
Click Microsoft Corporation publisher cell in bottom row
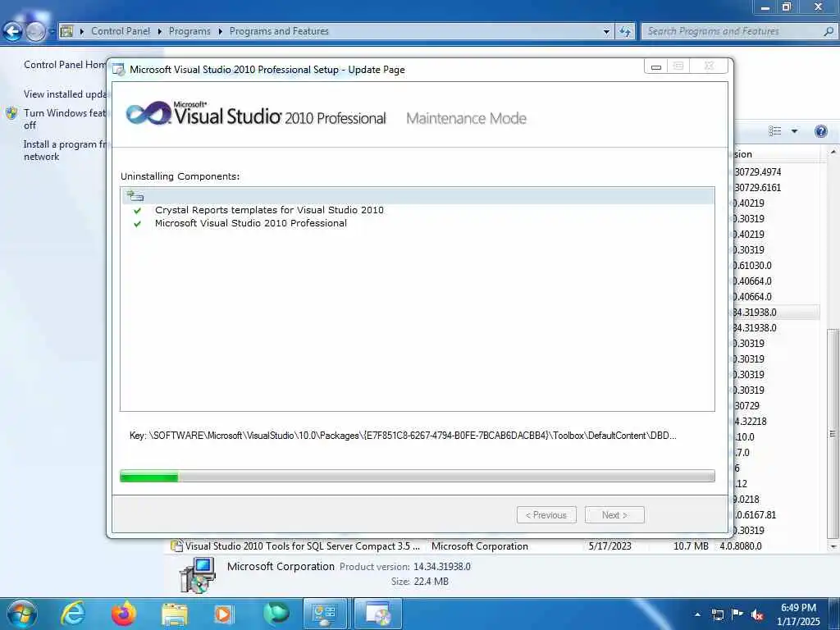pos(480,546)
